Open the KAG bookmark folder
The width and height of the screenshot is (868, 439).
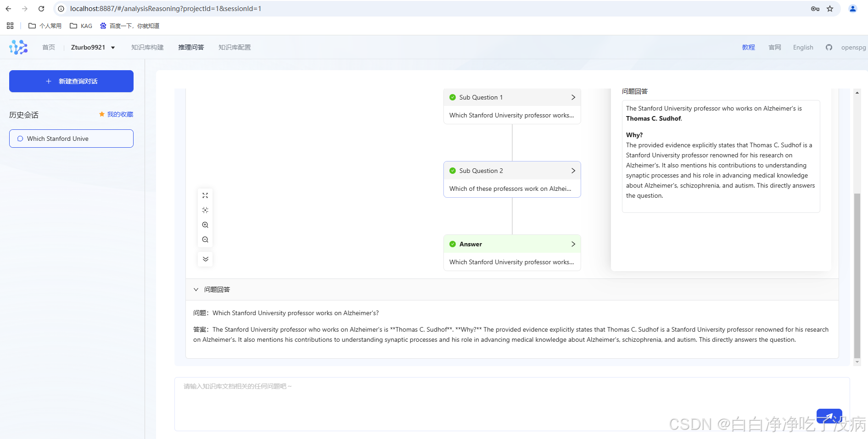click(x=81, y=26)
